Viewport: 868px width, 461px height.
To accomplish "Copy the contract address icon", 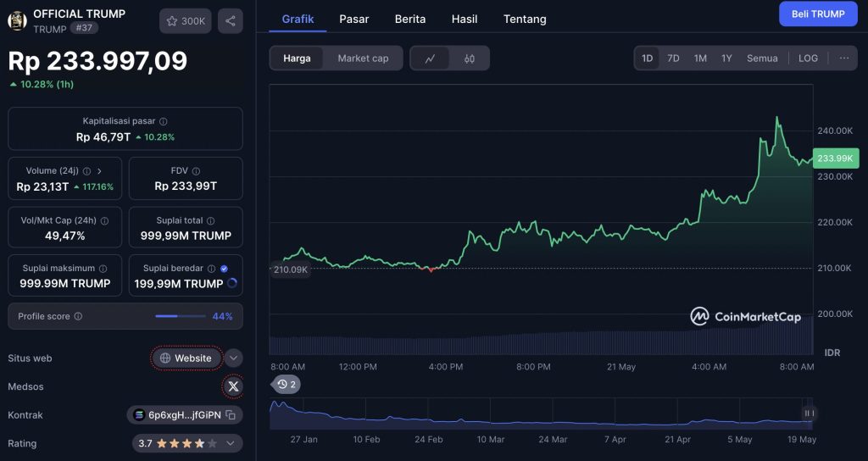I will pyautogui.click(x=231, y=415).
